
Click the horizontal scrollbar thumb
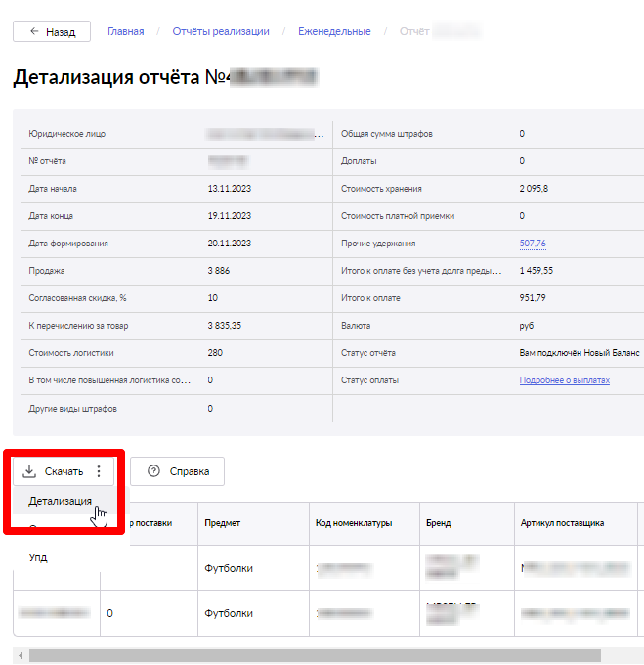pos(315,655)
